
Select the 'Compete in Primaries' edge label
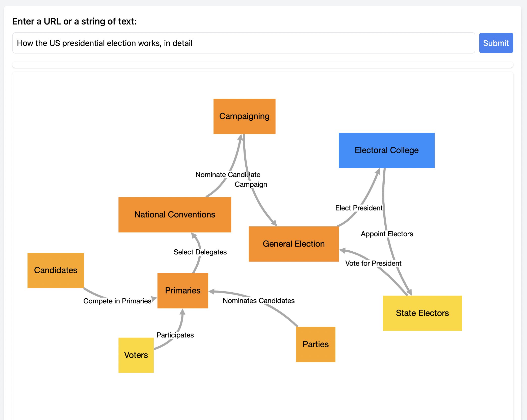point(117,301)
